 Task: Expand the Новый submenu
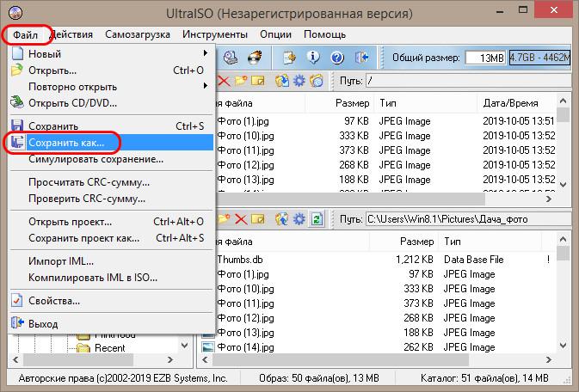(111, 54)
